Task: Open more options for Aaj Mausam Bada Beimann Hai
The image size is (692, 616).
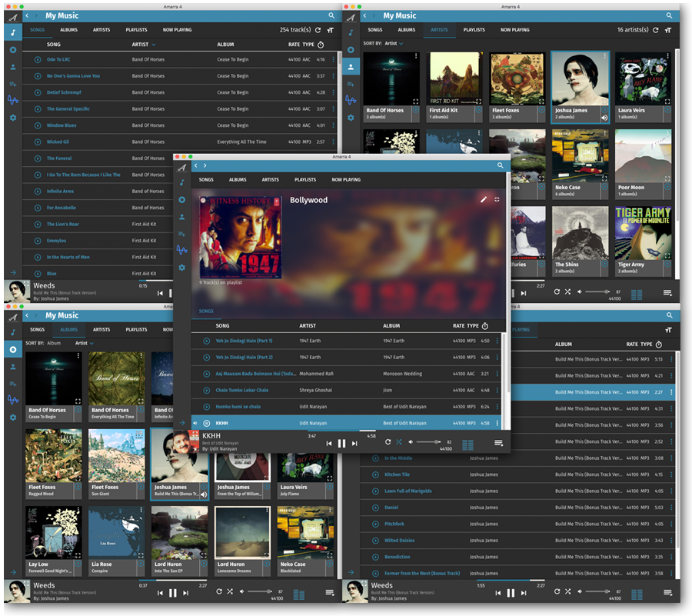Action: click(x=497, y=374)
